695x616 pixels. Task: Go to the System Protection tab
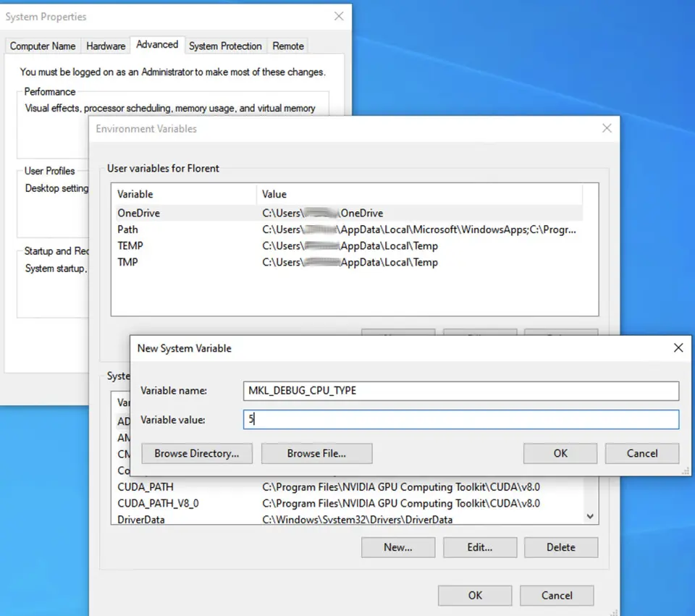click(x=225, y=46)
